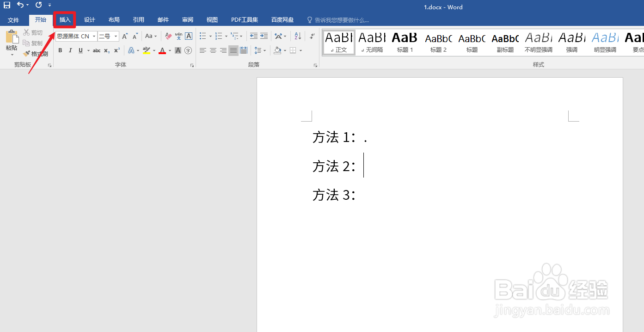Image resolution: width=644 pixels, height=332 pixels.
Task: Undo the last action
Action: pyautogui.click(x=20, y=5)
